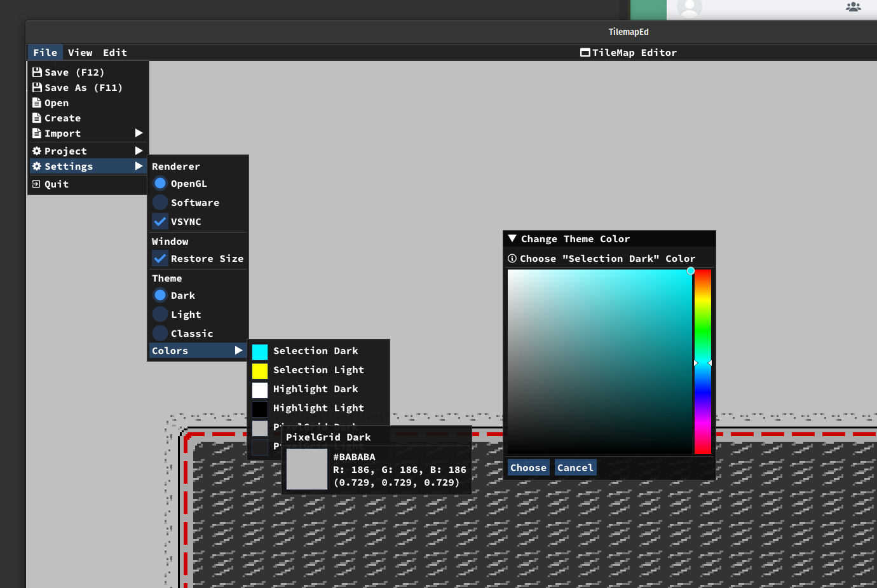Click the Highlight Dark label
Screen dimensions: 877x588
[316, 388]
